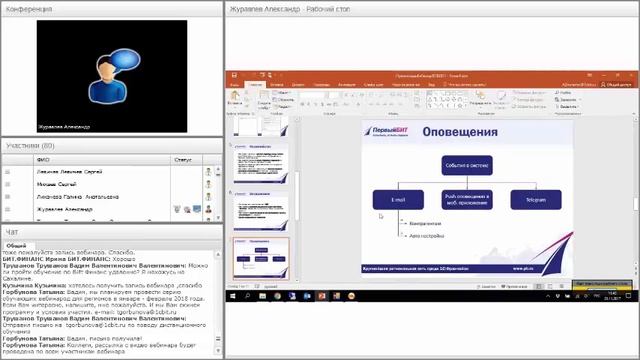The height and width of the screenshot is (360, 640).
Task: Click the Windows Start button
Action: pyautogui.click(x=233, y=296)
